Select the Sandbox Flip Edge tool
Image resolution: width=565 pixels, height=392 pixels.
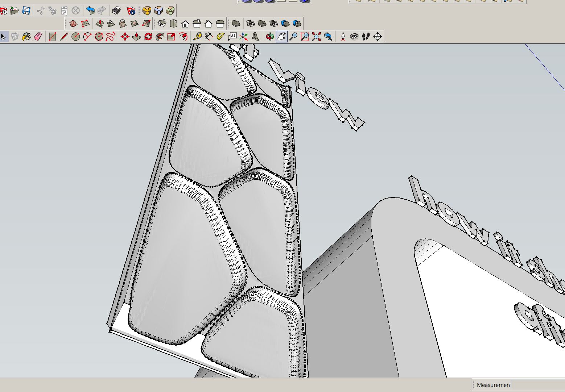pos(146,24)
